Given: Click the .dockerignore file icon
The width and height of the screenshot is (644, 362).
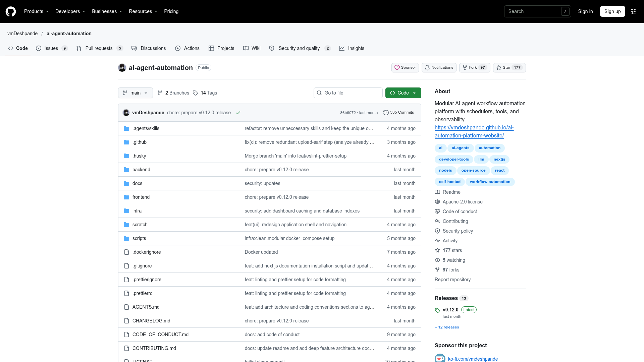Looking at the screenshot, I should (126, 252).
